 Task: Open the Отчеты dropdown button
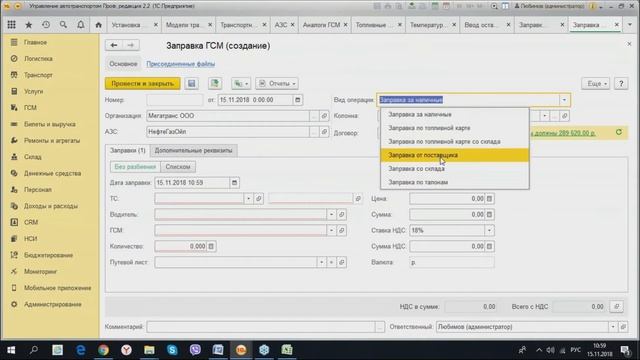277,84
